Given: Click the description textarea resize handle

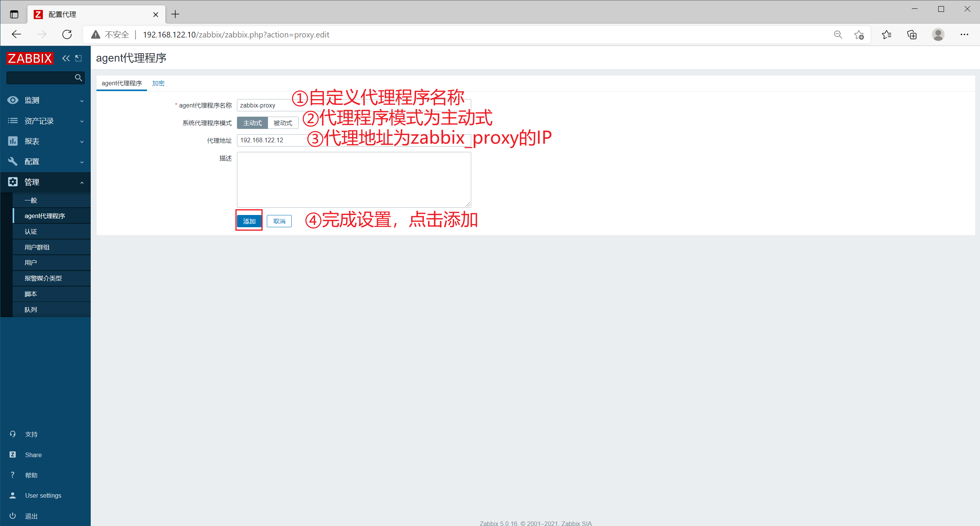Looking at the screenshot, I should [468, 205].
